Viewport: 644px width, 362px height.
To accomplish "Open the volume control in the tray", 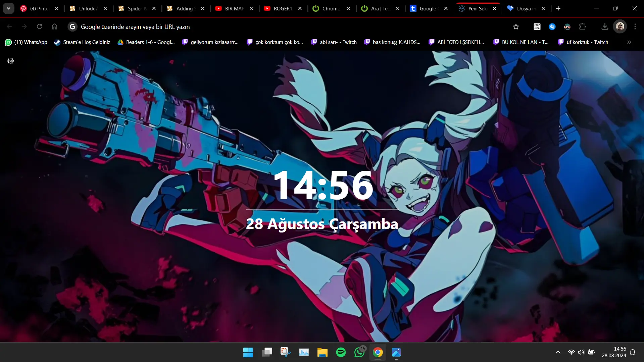I will 581,352.
